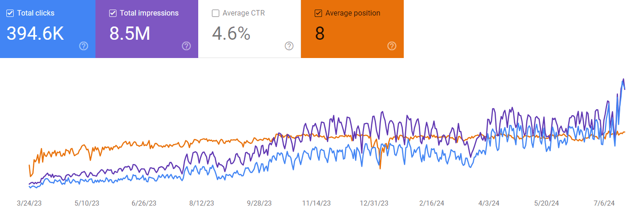
Task: Click the orange line's sharp dip near 12/31/23
Action: 380,168
